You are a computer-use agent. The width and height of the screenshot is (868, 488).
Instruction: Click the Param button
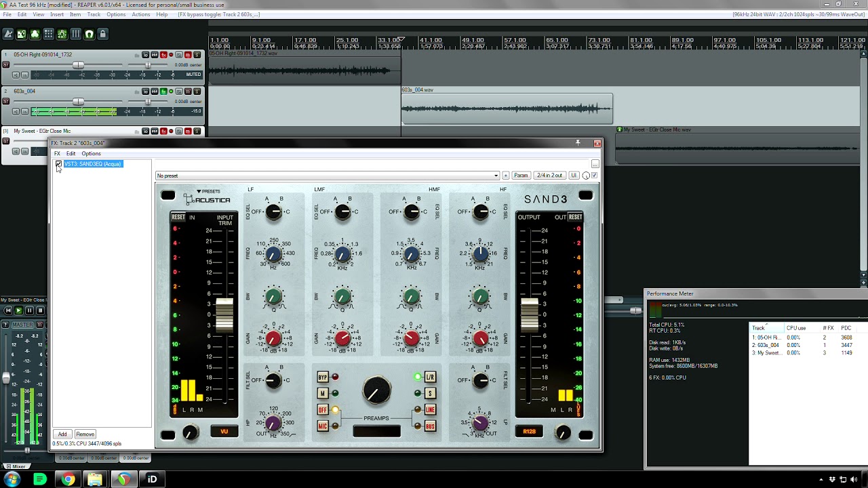[521, 176]
